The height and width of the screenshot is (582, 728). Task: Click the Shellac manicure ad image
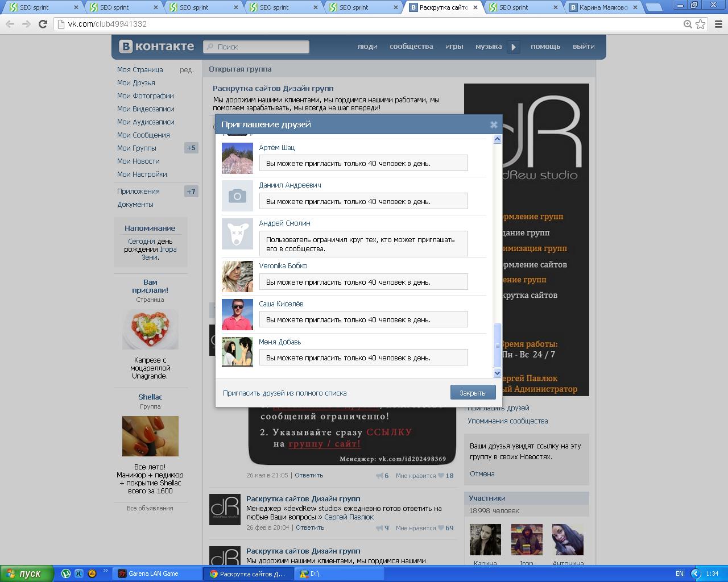[x=150, y=436]
